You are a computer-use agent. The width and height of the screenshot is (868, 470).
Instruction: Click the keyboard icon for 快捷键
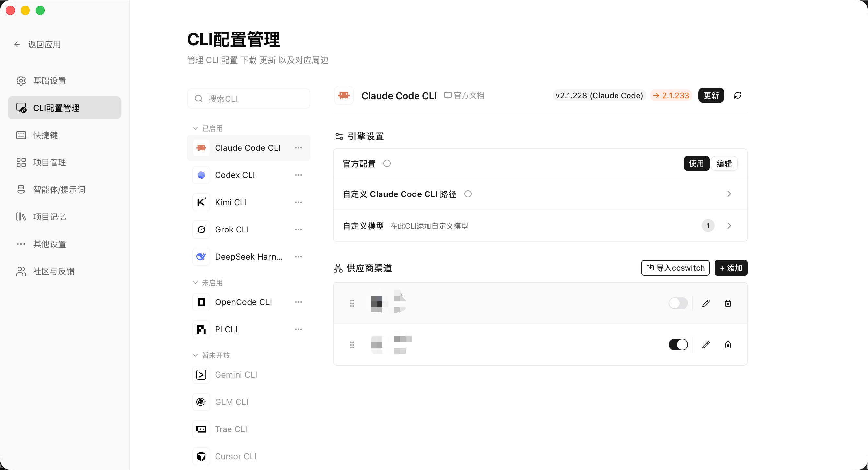21,135
